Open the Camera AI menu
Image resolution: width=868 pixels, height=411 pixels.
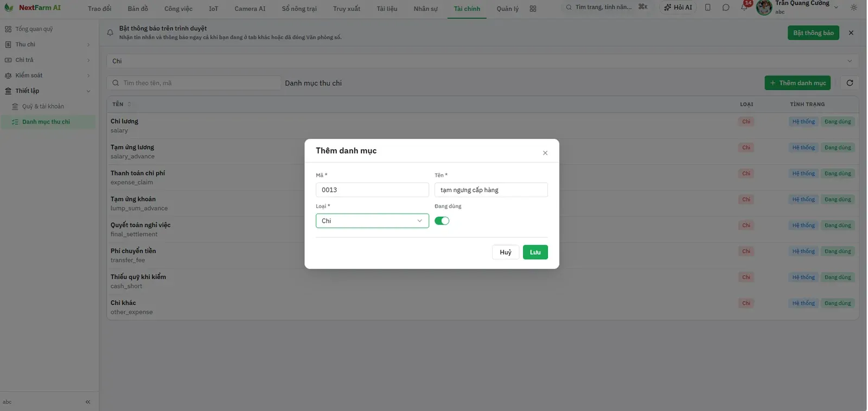[x=250, y=9]
